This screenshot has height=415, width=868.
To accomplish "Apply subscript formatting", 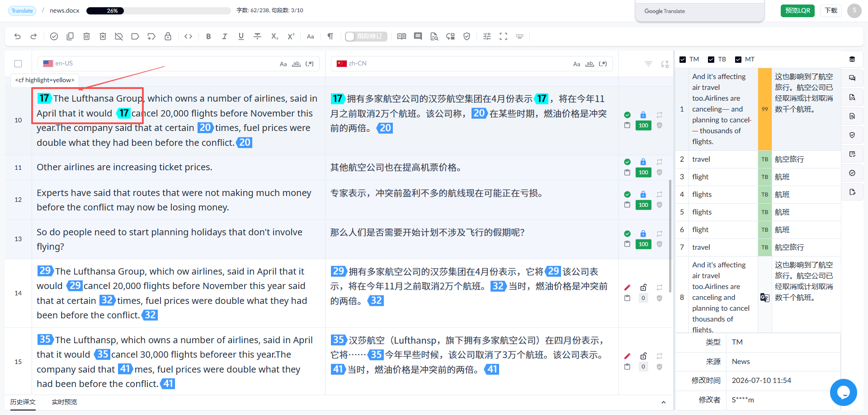I will pyautogui.click(x=274, y=37).
